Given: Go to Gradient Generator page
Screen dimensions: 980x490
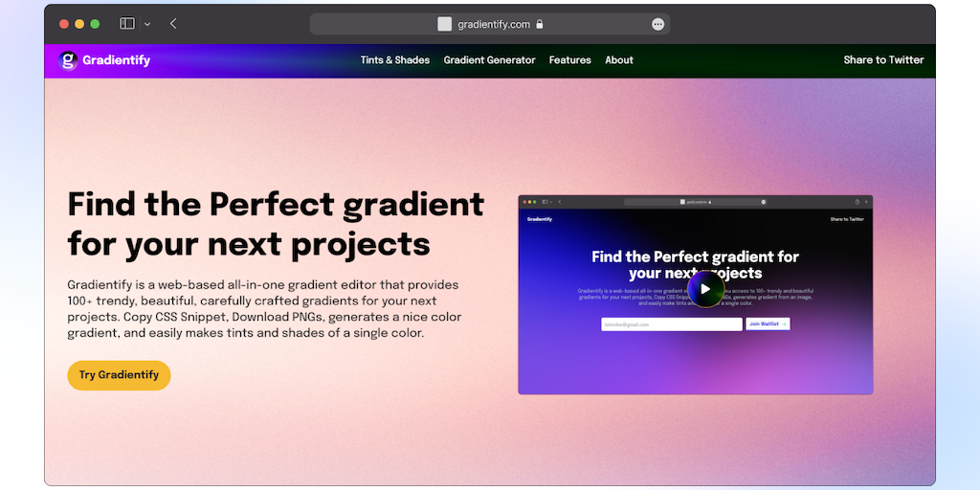Looking at the screenshot, I should coord(489,60).
